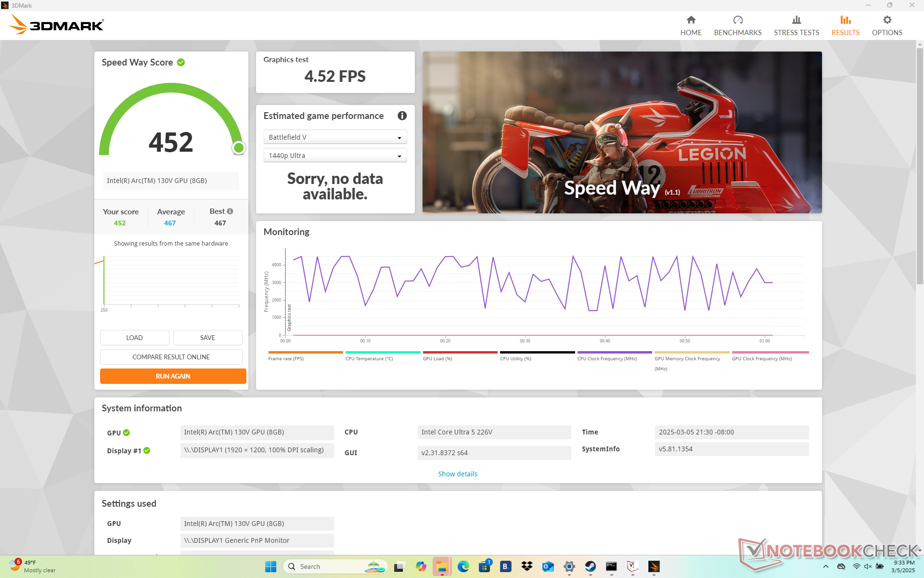This screenshot has width=924, height=578.
Task: Click Compare Result Online button
Action: tap(171, 357)
